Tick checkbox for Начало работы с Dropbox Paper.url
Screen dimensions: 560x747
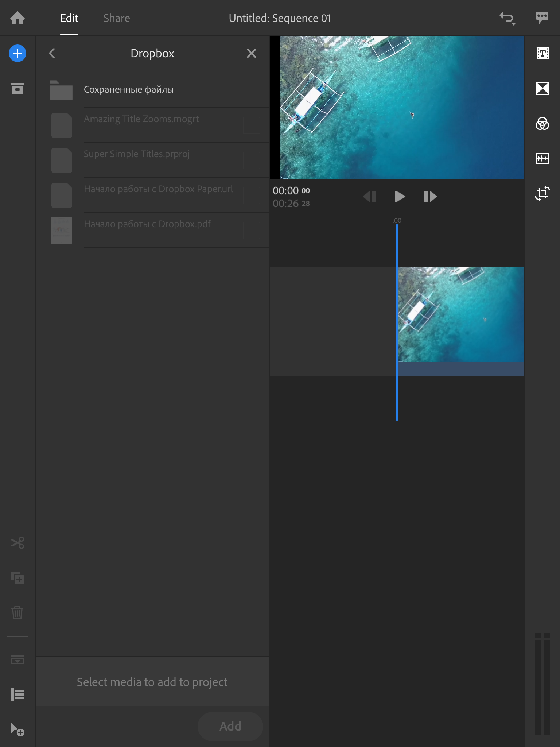pyautogui.click(x=252, y=195)
